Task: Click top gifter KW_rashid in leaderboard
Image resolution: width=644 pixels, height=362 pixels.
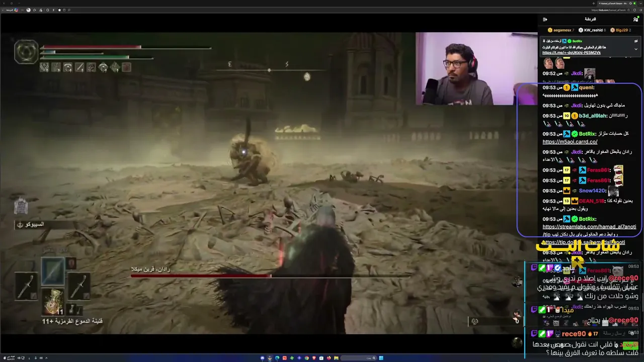Action: point(592,30)
